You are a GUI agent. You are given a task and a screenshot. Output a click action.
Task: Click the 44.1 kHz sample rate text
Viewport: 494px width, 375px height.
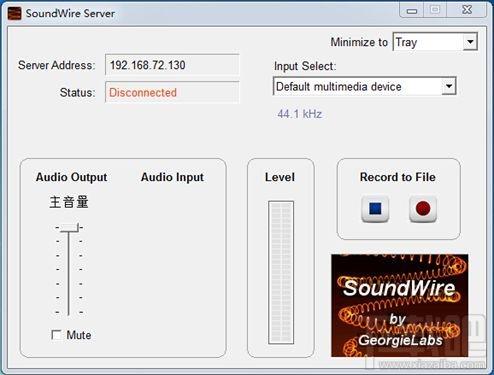(x=300, y=114)
